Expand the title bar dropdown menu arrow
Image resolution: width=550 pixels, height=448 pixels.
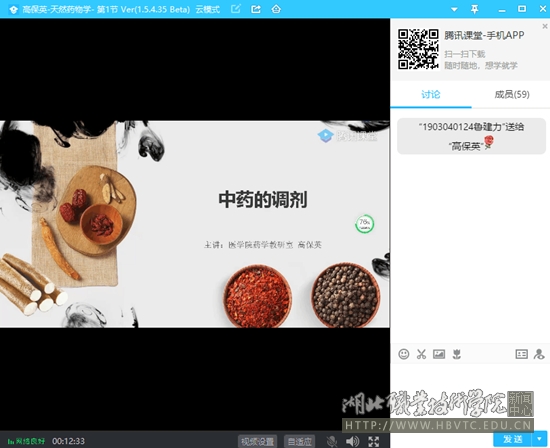(454, 9)
